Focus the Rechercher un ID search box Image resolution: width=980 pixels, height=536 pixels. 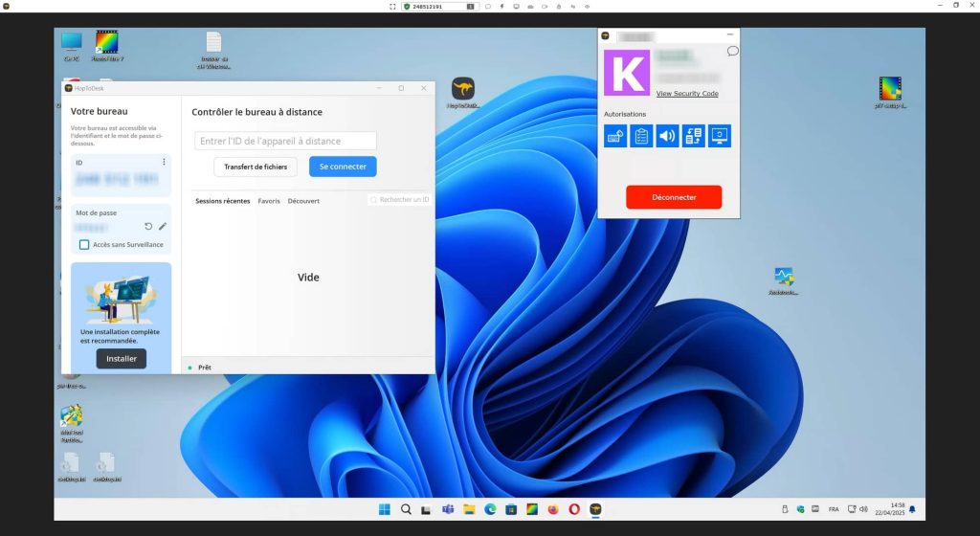[x=399, y=200]
